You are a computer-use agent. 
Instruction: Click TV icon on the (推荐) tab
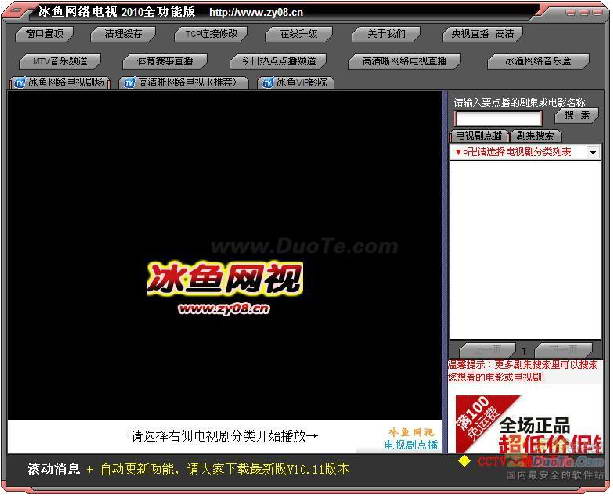[x=129, y=83]
